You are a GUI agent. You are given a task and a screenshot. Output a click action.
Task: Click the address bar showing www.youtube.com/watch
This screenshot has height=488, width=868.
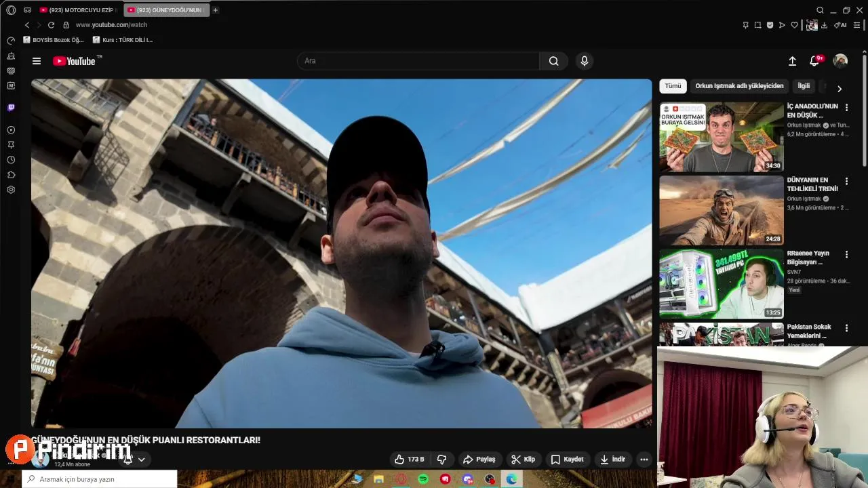coord(111,25)
